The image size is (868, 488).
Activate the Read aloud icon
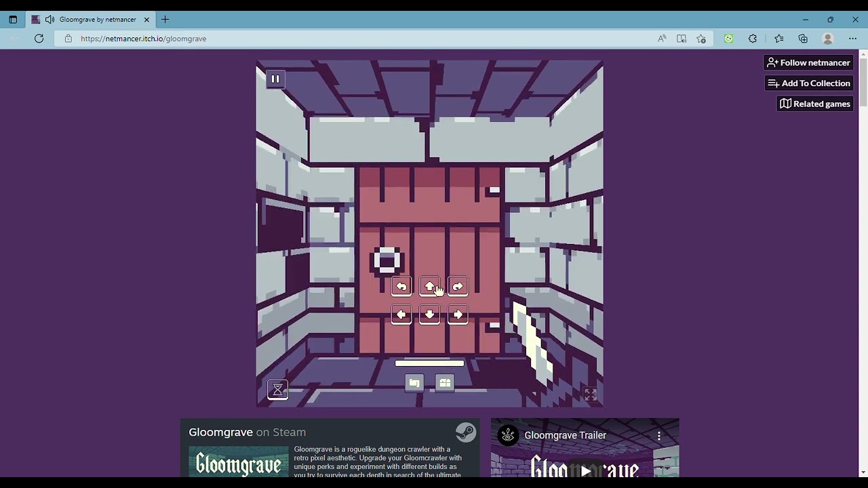(x=662, y=39)
